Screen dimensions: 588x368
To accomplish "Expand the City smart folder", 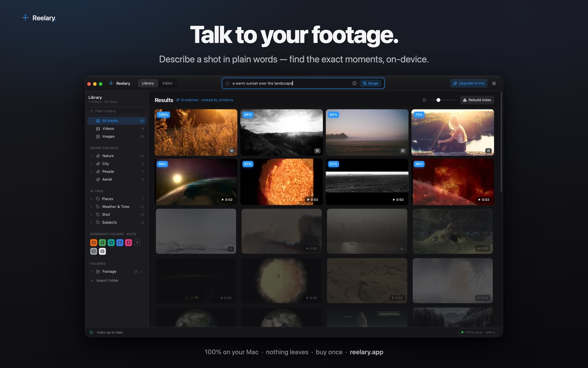I will tap(91, 164).
